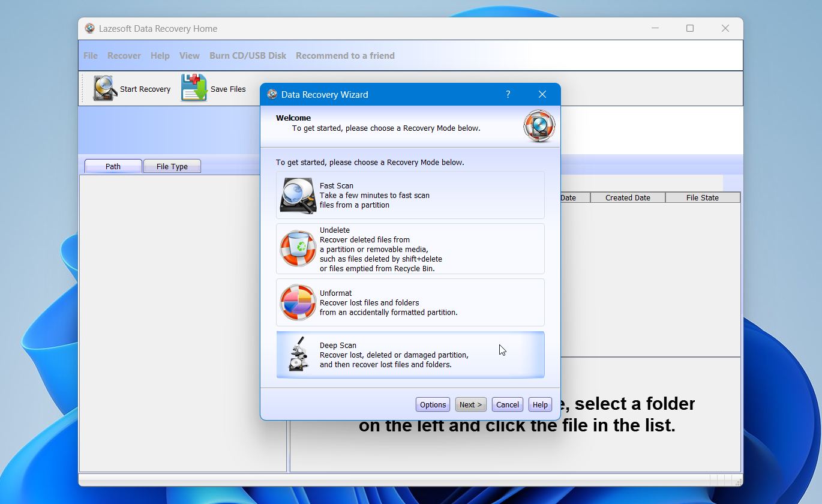Viewport: 822px width, 504px height.
Task: Open the Burn CD/USB Disk menu
Action: [247, 55]
